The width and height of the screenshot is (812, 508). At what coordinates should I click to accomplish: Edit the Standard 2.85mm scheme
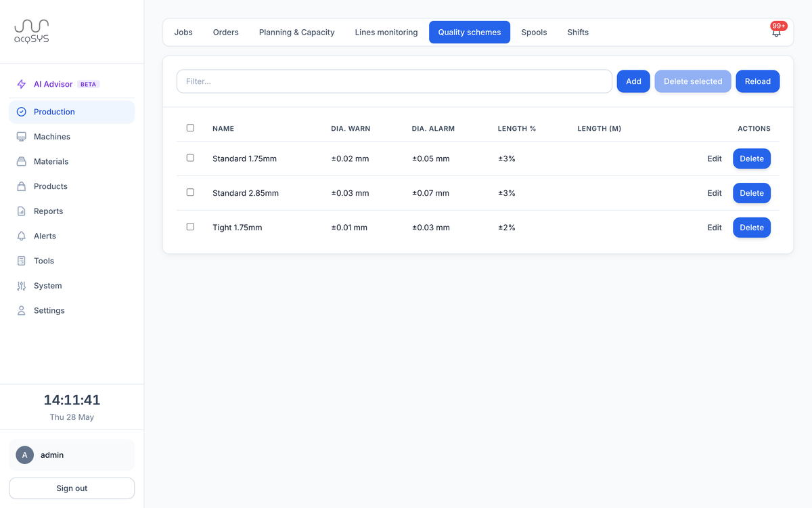click(715, 193)
